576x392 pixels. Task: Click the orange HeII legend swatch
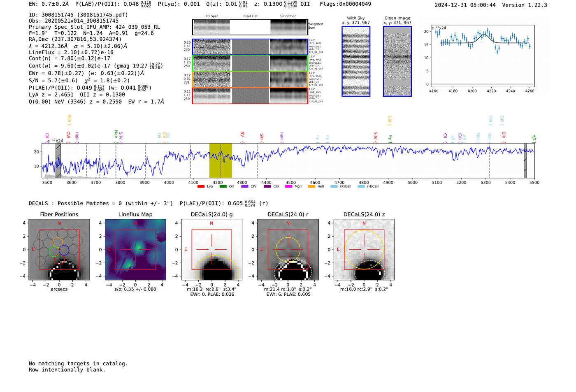[311, 186]
